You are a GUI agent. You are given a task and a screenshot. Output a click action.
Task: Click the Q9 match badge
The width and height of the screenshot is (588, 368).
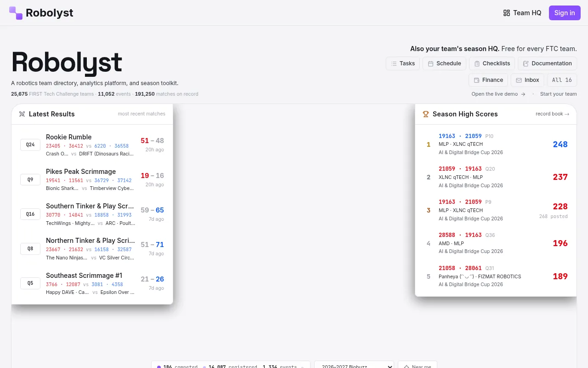30,179
